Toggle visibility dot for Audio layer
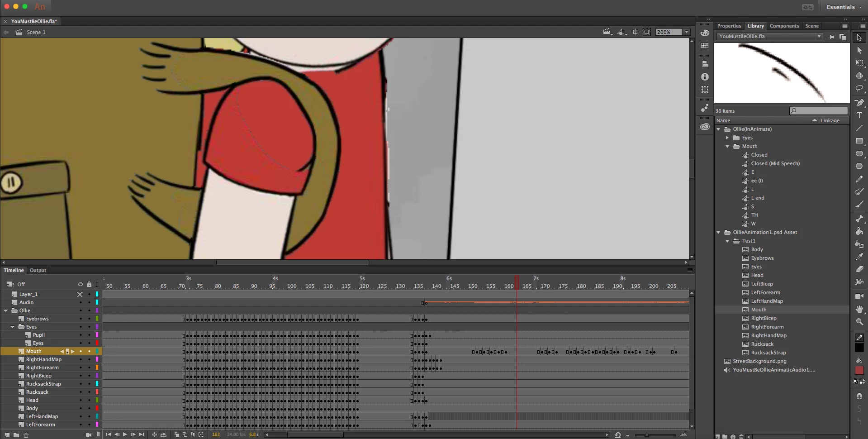The width and height of the screenshot is (868, 439). click(81, 302)
